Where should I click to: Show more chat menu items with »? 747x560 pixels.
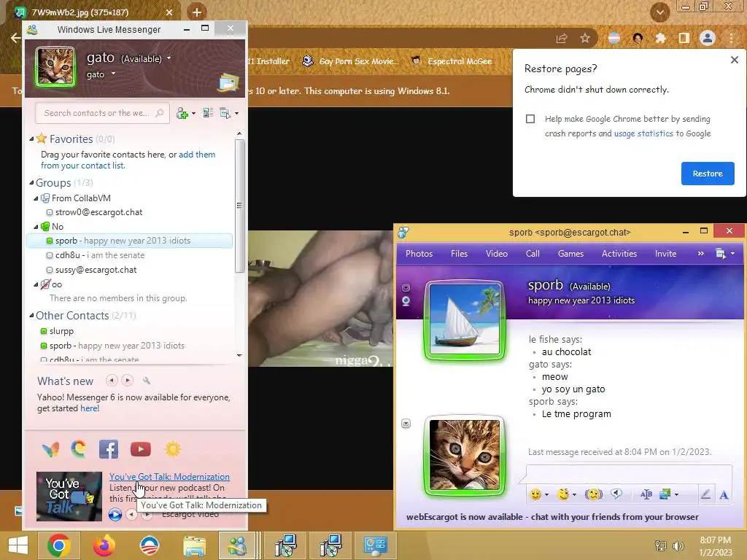[x=700, y=253]
